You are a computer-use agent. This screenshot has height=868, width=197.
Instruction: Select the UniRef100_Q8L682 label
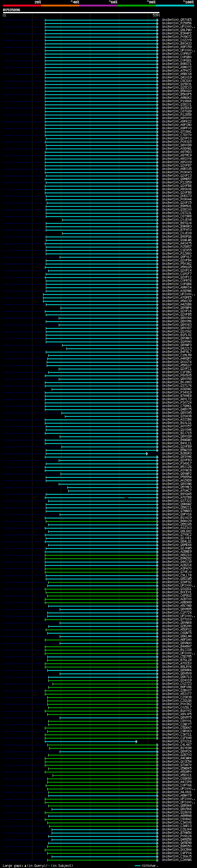(177, 531)
